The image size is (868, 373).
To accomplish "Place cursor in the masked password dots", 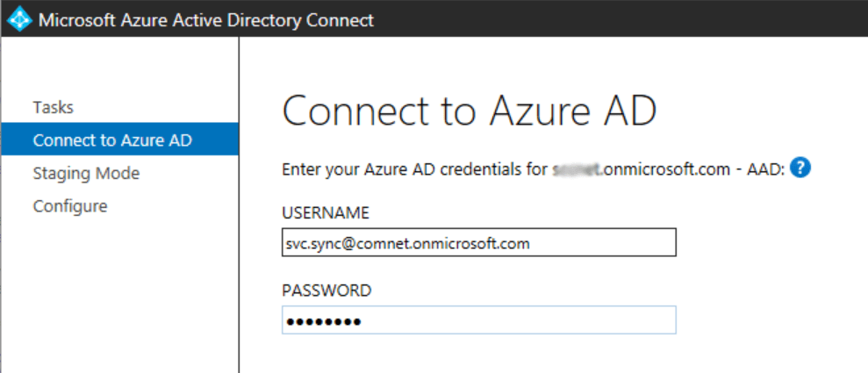I will tap(323, 321).
